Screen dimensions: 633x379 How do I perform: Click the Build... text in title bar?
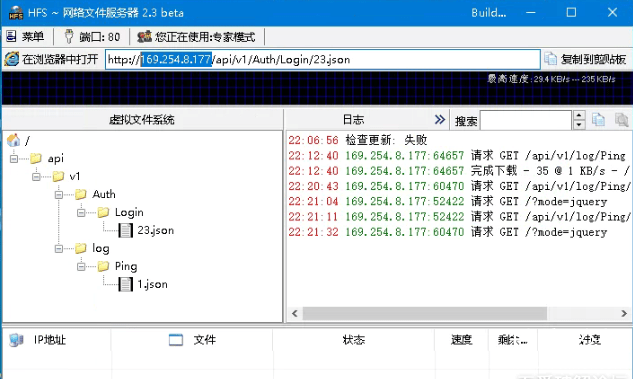pyautogui.click(x=488, y=13)
